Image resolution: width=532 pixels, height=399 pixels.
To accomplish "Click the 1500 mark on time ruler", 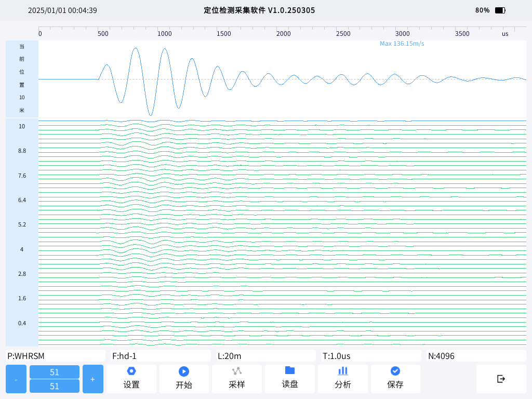I will pyautogui.click(x=224, y=34).
